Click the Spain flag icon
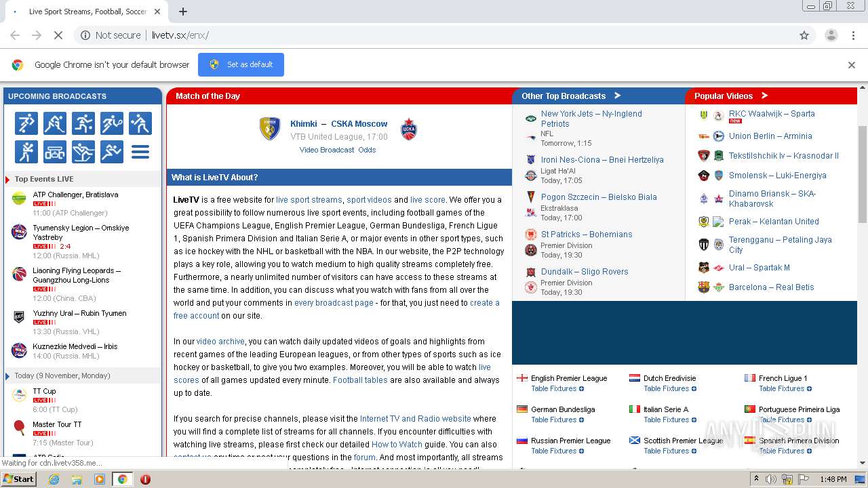 (749, 441)
